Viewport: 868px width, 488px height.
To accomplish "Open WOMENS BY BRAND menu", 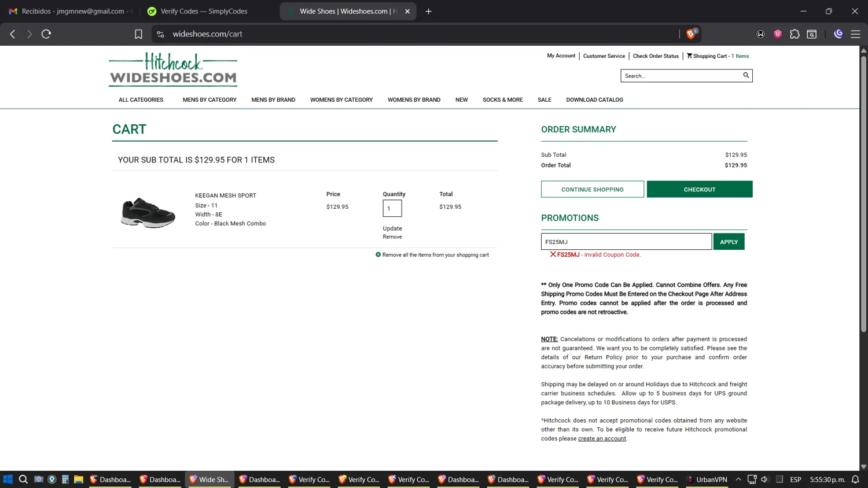I will pos(414,100).
